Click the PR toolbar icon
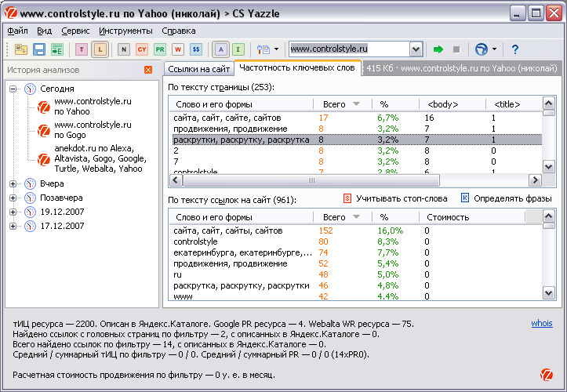This screenshot has height=392, width=567. (x=160, y=49)
